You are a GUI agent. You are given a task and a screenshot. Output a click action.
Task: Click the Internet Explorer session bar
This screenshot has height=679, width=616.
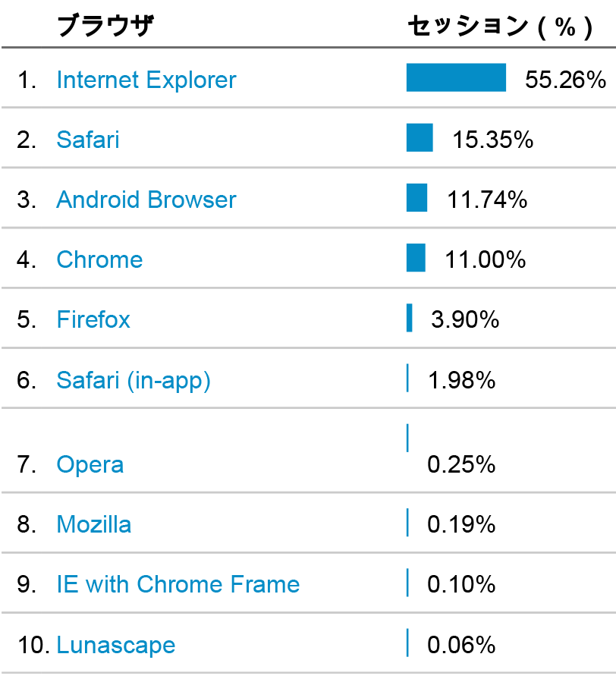point(456,77)
